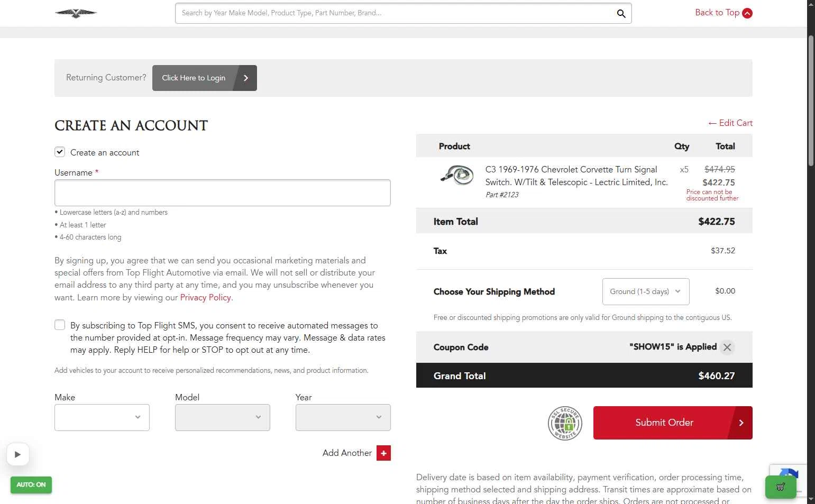Toggle the AUTO: ON button

point(31,485)
